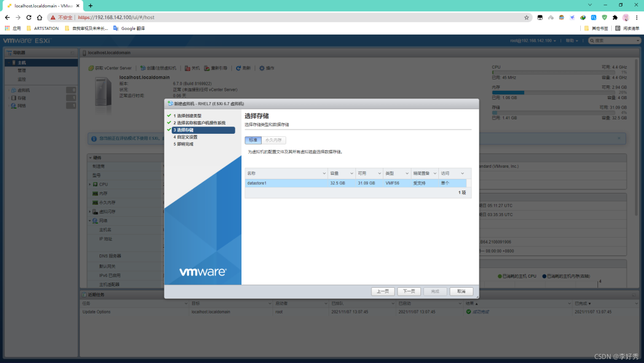
Task: Click the Update Options task row
Action: (360, 312)
